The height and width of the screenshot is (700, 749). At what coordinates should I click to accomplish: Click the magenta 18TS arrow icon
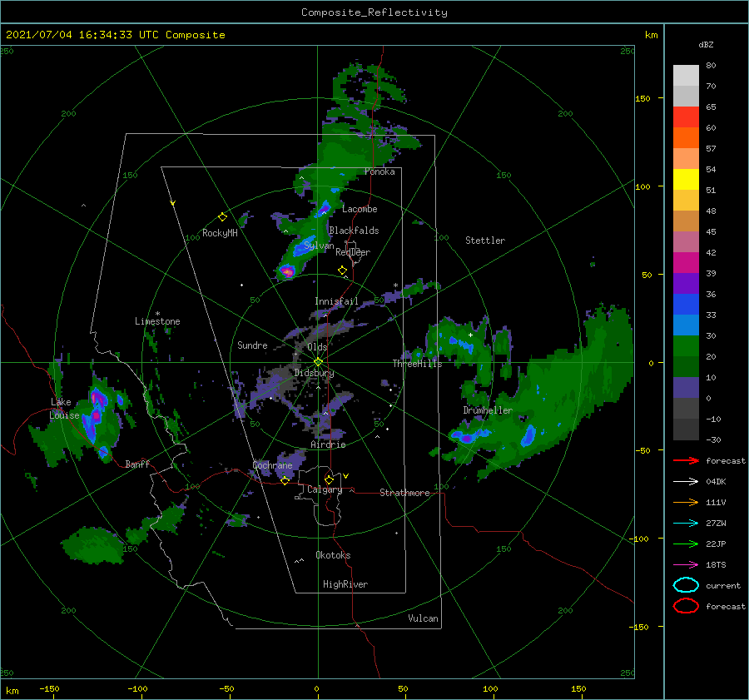pyautogui.click(x=686, y=565)
